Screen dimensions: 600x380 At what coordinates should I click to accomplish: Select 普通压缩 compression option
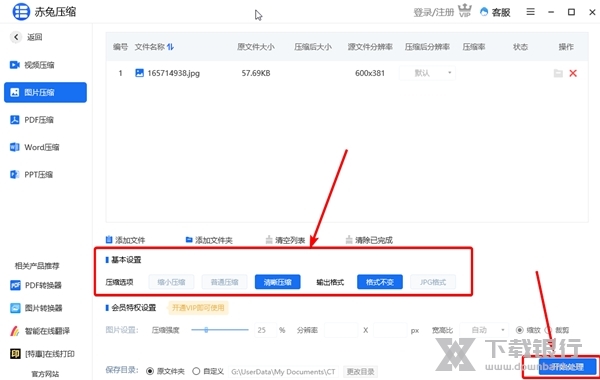[224, 282]
